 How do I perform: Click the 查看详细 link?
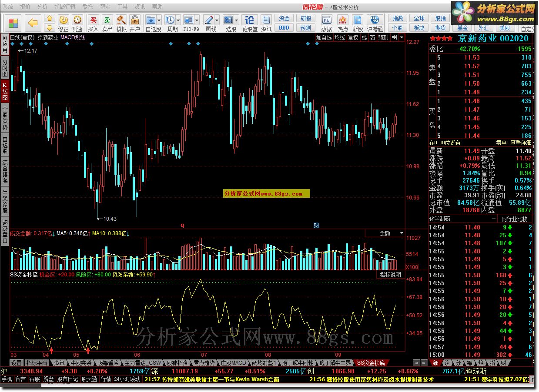tap(520, 143)
